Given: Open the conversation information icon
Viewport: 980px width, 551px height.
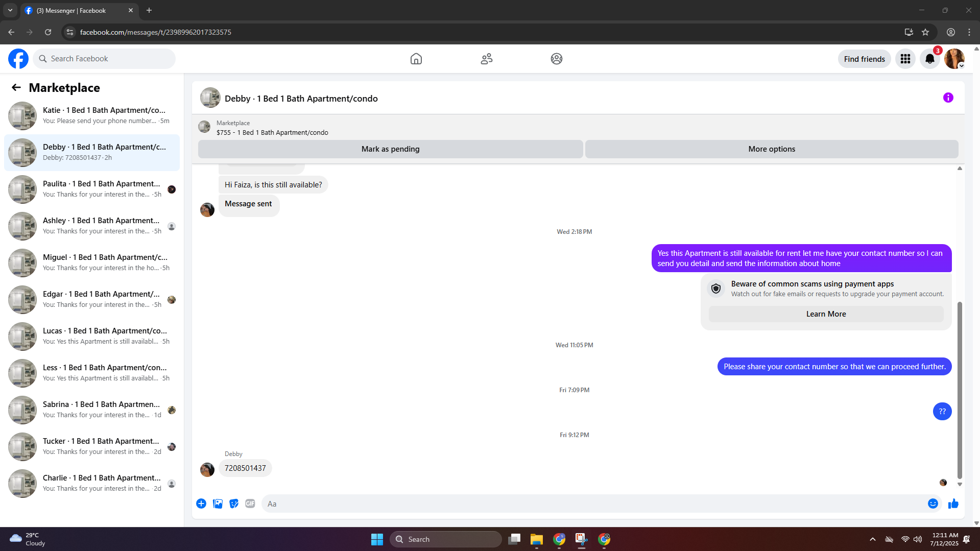Looking at the screenshot, I should click(x=948, y=98).
